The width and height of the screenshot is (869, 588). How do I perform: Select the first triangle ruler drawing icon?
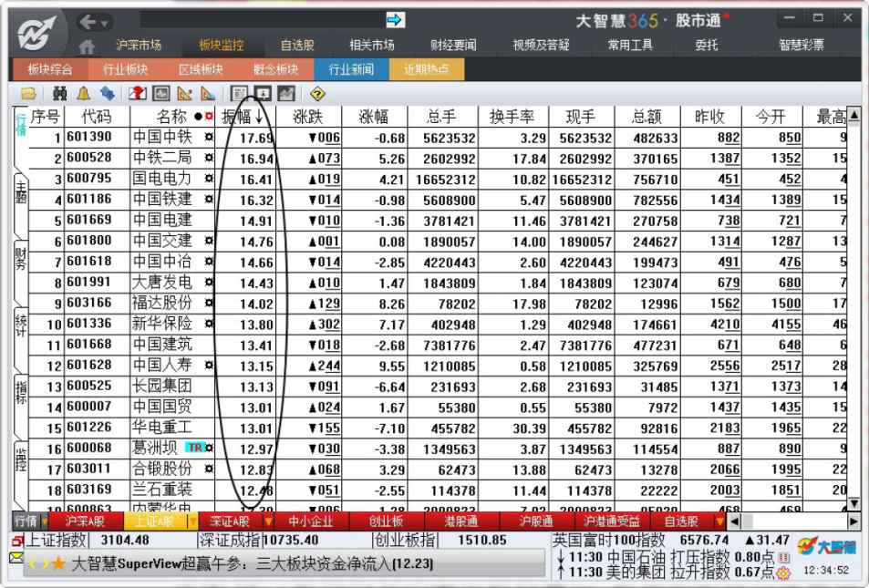(184, 94)
